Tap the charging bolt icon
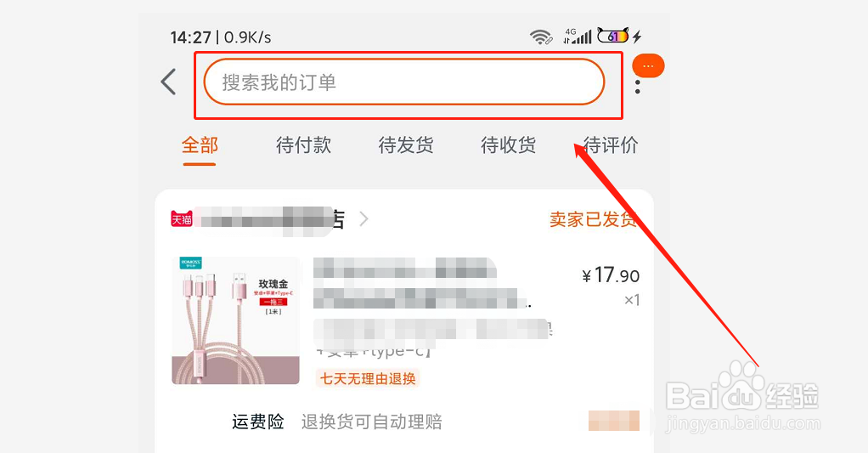 (x=637, y=37)
